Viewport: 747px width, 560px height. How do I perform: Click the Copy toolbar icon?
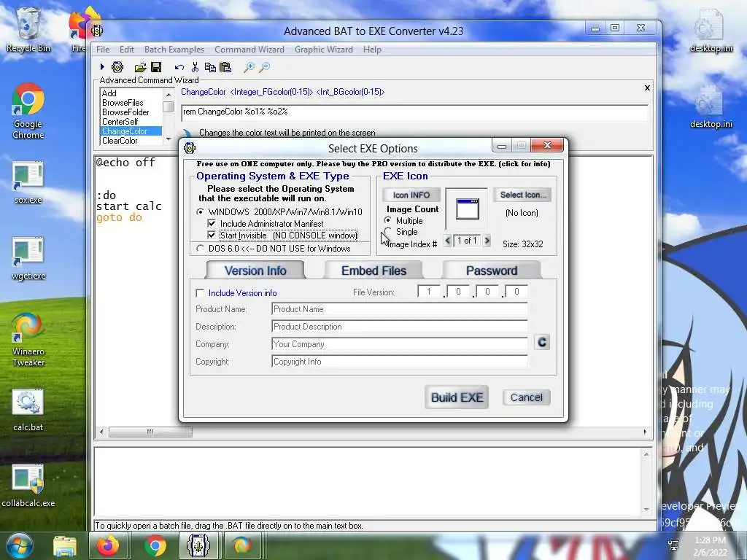point(209,67)
